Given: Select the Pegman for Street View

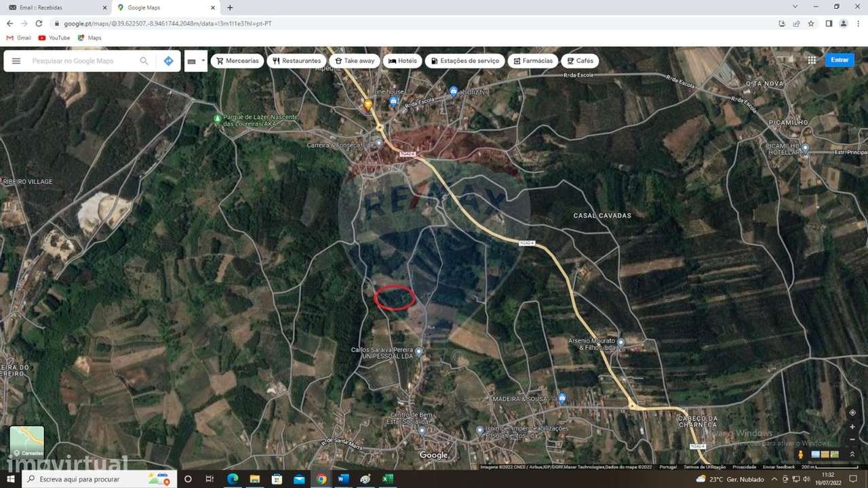Looking at the screenshot, I should (x=801, y=453).
